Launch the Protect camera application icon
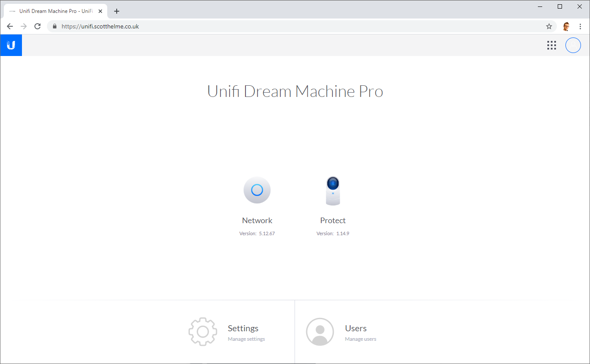This screenshot has width=590, height=364. (x=333, y=190)
